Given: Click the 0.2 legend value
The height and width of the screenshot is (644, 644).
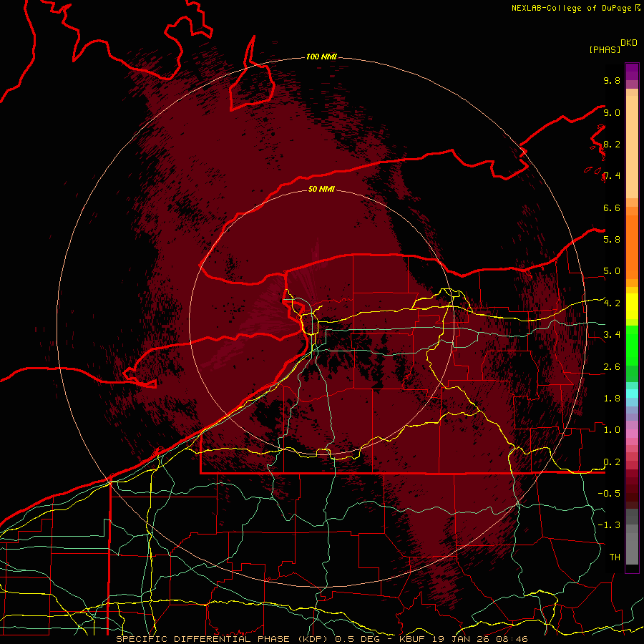Looking at the screenshot, I should pyautogui.click(x=612, y=462).
